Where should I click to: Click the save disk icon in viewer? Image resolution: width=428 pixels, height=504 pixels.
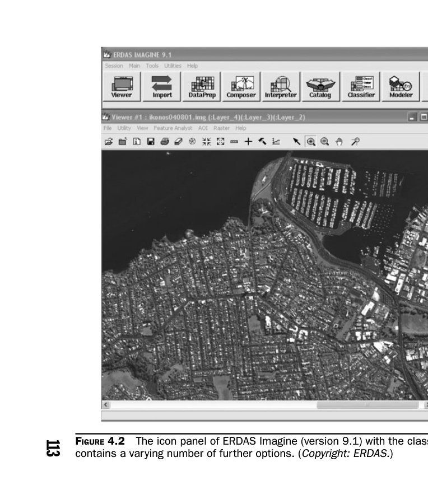[151, 142]
